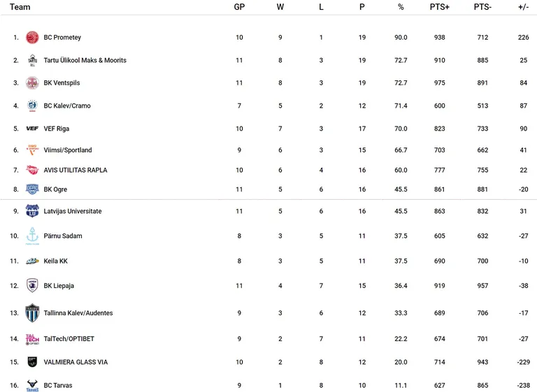
Task: Click the % column header
Action: coord(401,7)
